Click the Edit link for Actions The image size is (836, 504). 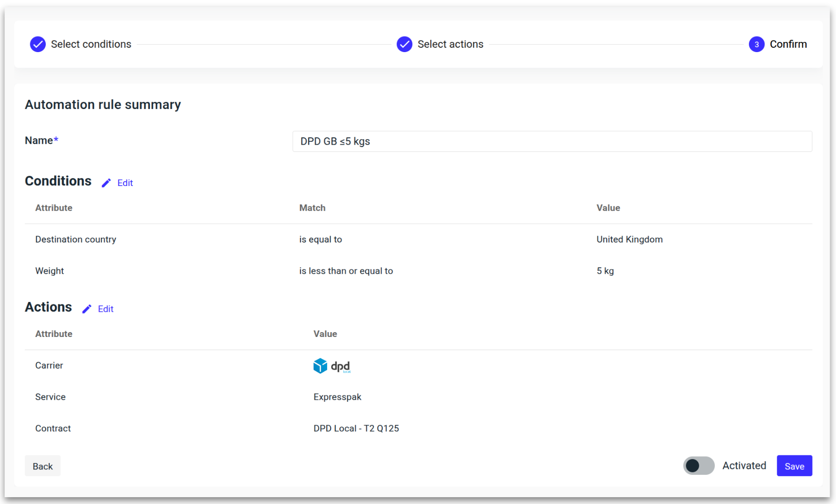tap(106, 309)
